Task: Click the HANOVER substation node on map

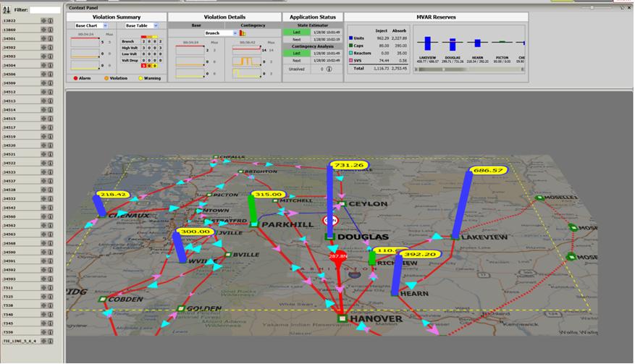Action: point(341,318)
